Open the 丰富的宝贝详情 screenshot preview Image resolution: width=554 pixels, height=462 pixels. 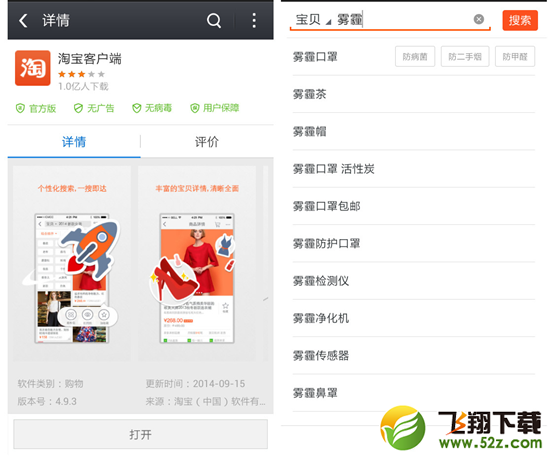(x=197, y=263)
